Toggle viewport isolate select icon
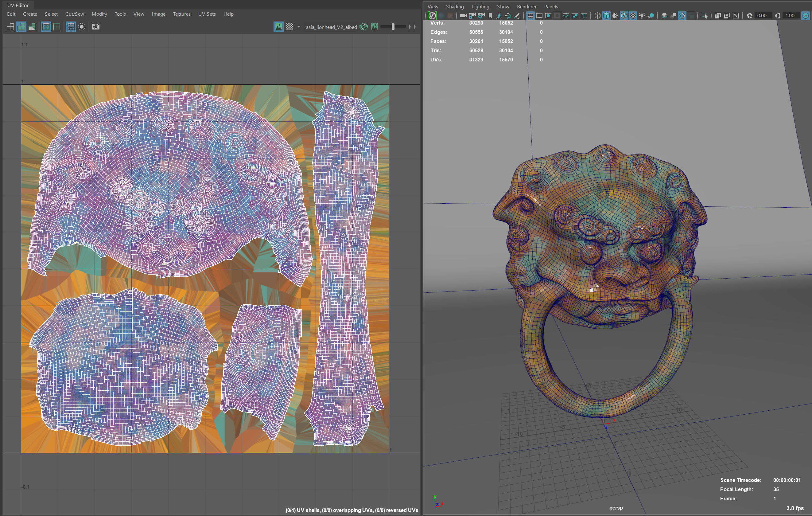The width and height of the screenshot is (812, 516). 705,16
